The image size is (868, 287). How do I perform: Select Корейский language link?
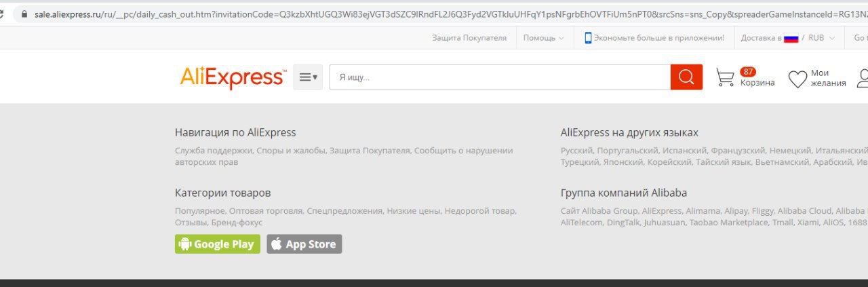click(670, 162)
